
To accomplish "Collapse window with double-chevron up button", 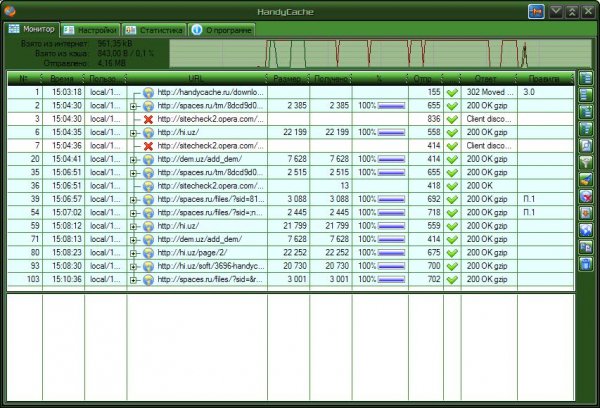I will click(572, 11).
